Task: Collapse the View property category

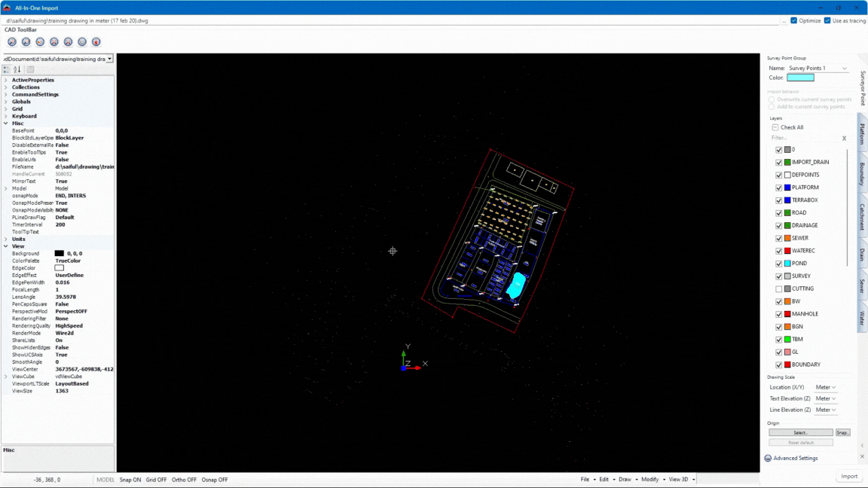Action: 6,246
